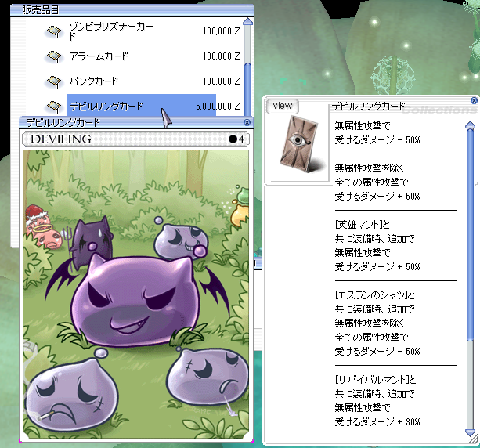480x448 pixels.
Task: Click the [エスランのシャツ]と text
Action: tap(375, 295)
